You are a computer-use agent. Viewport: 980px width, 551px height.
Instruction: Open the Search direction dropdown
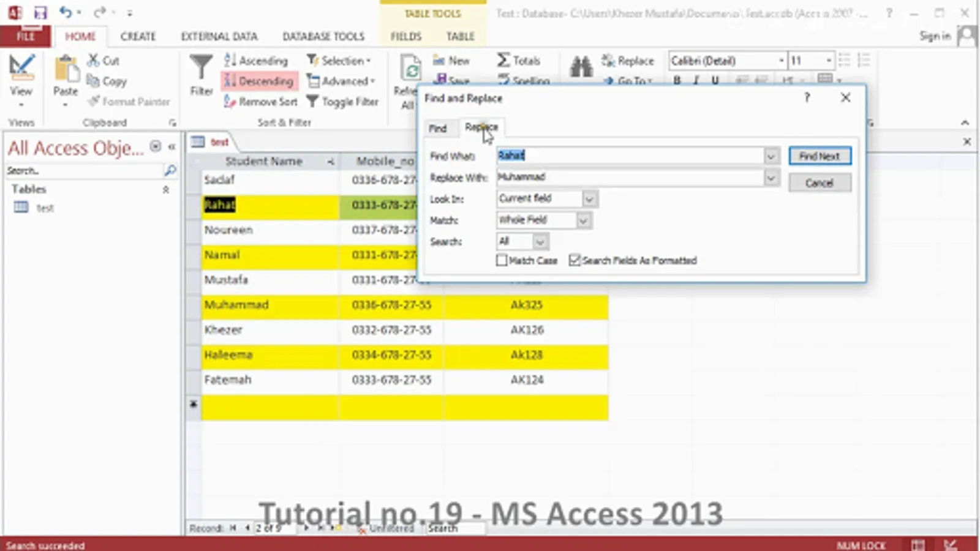tap(540, 242)
